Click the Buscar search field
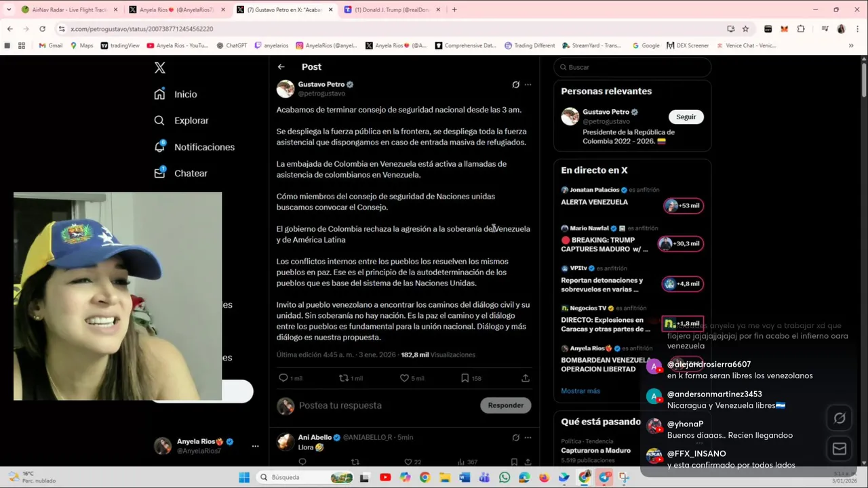 (x=632, y=67)
